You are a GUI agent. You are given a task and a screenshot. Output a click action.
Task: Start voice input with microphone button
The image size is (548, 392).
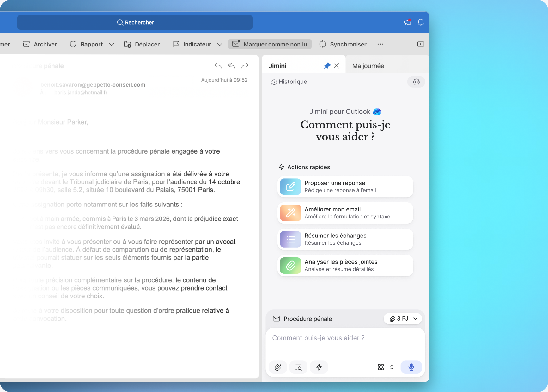(x=411, y=367)
